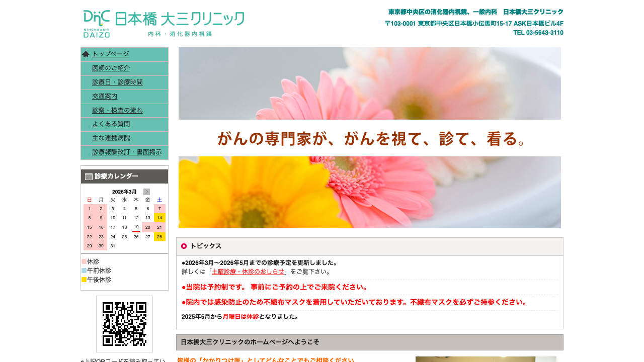Select March 19 in the calendar
Image resolution: width=644 pixels, height=362 pixels.
coord(136,227)
